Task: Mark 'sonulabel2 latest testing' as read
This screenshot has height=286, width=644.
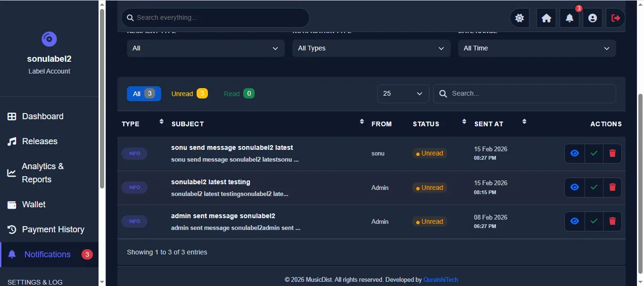Action: (594, 188)
